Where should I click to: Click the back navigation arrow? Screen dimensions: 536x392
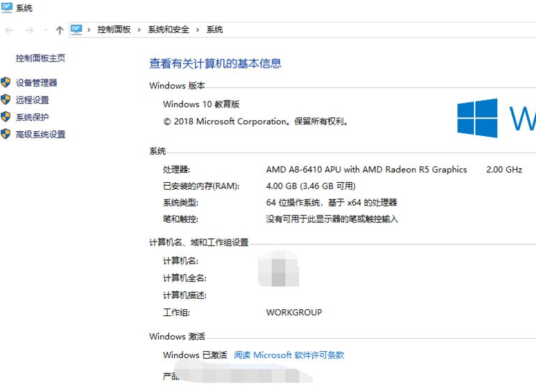(x=9, y=30)
